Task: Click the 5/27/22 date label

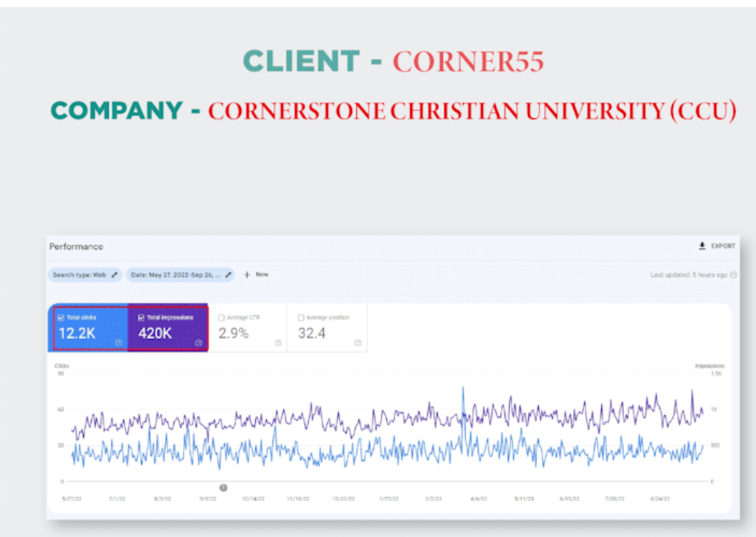Action: click(x=72, y=498)
